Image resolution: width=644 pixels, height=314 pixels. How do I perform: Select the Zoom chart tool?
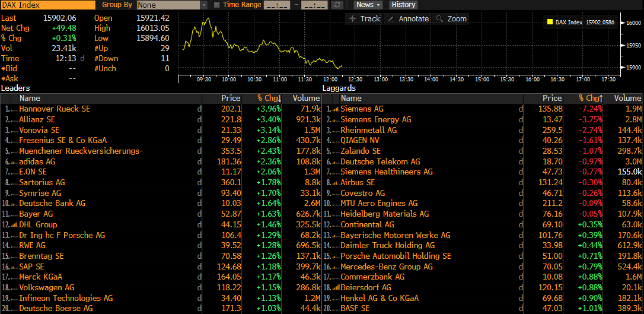tap(451, 19)
